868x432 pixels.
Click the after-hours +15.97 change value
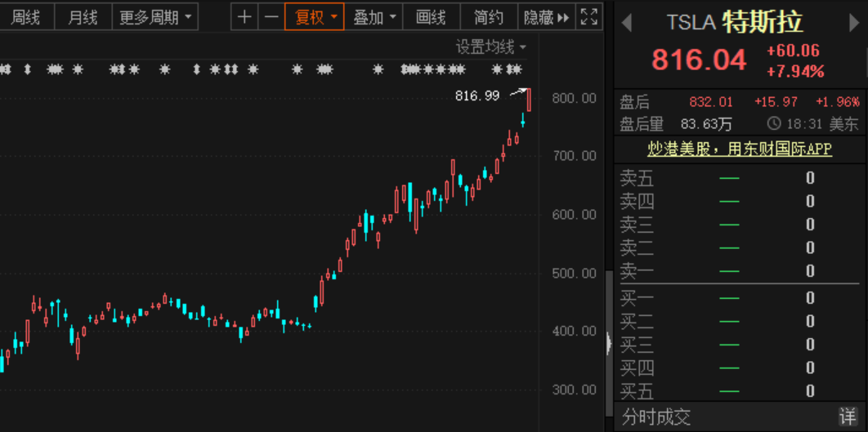pyautogui.click(x=776, y=102)
